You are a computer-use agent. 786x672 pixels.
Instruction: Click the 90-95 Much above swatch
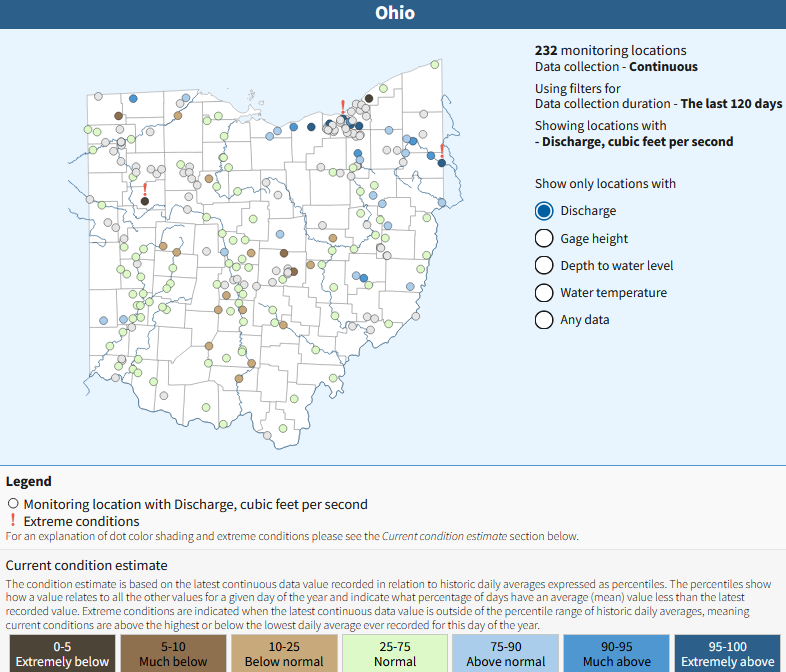pyautogui.click(x=616, y=653)
